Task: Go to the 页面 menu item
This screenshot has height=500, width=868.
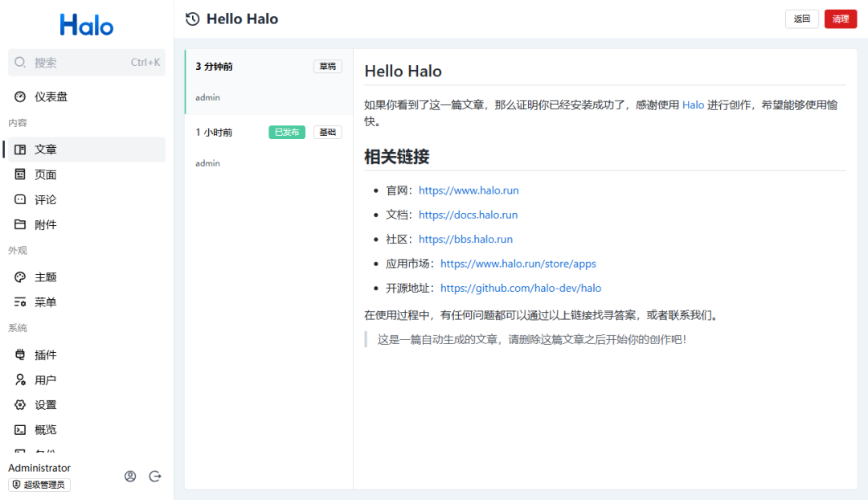Action: [x=46, y=174]
